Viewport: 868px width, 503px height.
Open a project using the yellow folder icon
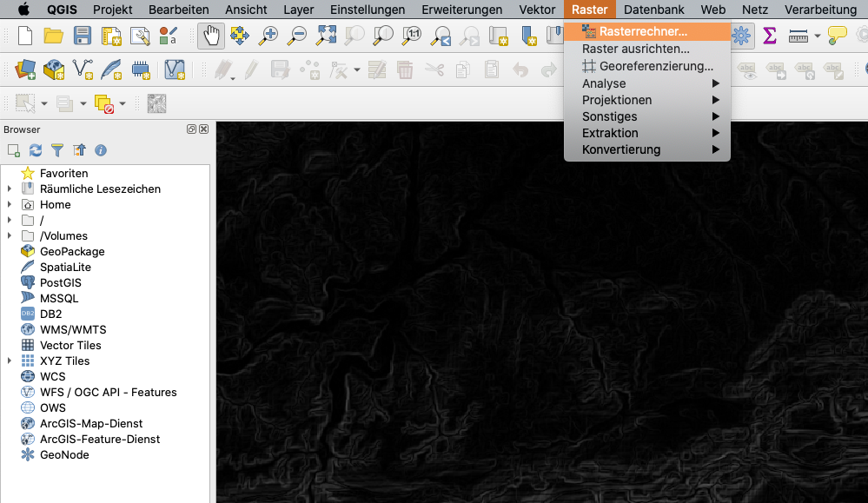point(54,36)
